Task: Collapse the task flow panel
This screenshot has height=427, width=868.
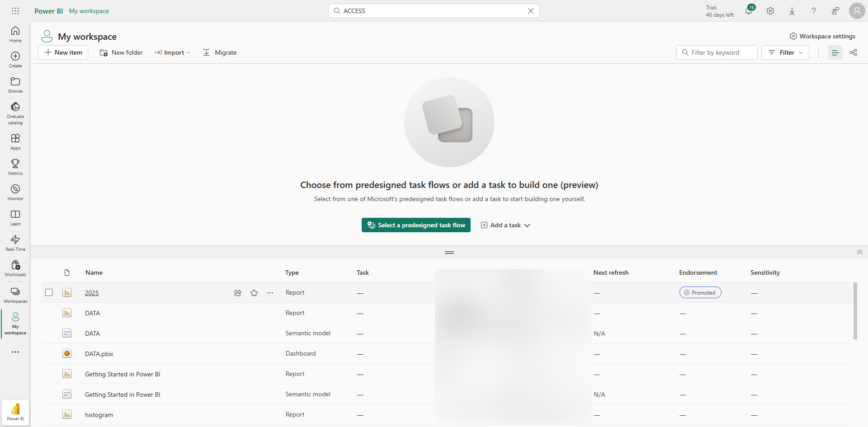Action: pyautogui.click(x=859, y=252)
